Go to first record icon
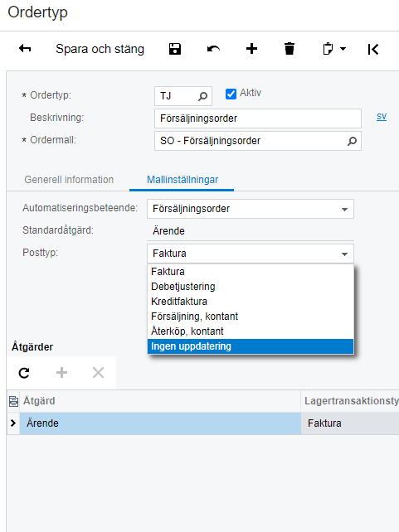 point(372,49)
